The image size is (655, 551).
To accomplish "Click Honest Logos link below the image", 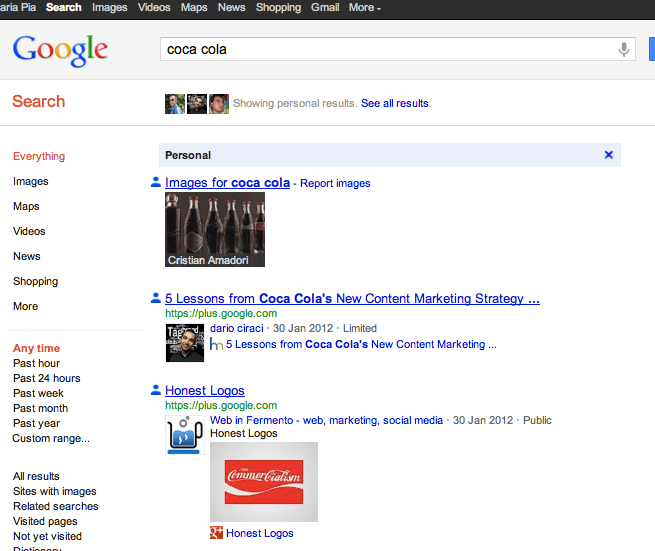I will (259, 533).
